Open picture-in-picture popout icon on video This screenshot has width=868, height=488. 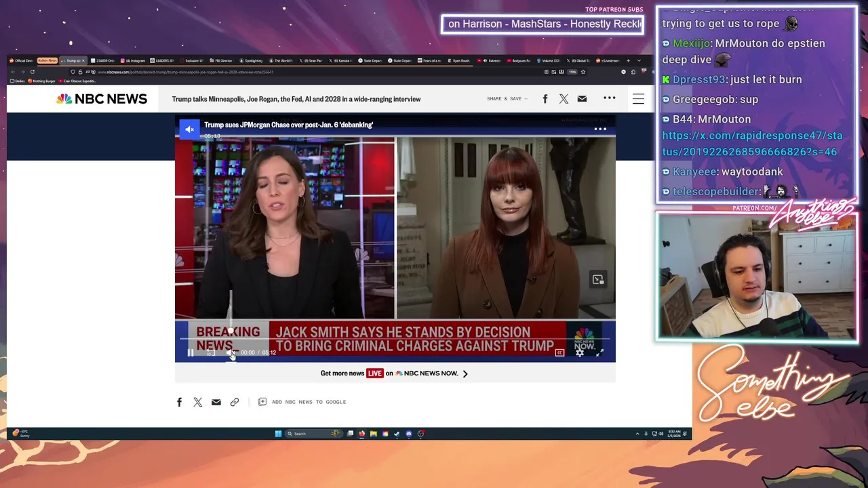[597, 279]
